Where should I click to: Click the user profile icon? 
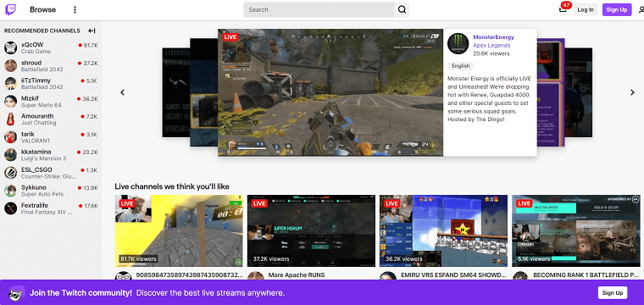(641, 10)
